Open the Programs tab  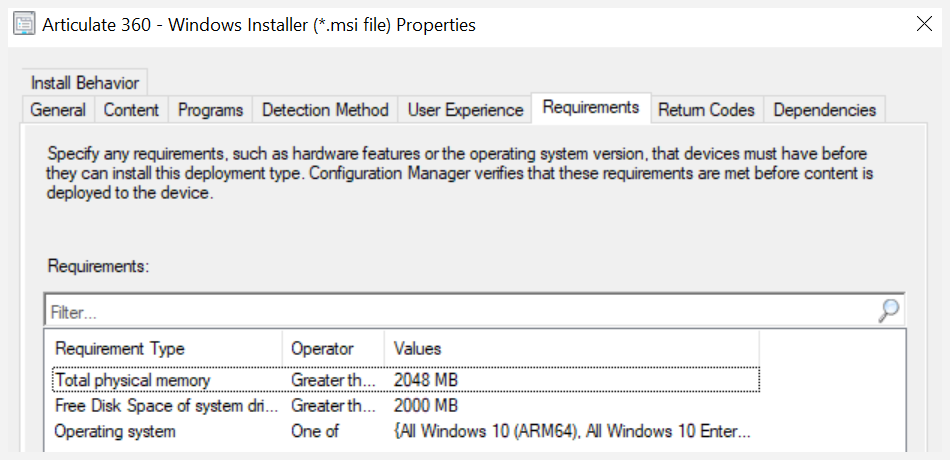[x=210, y=110]
